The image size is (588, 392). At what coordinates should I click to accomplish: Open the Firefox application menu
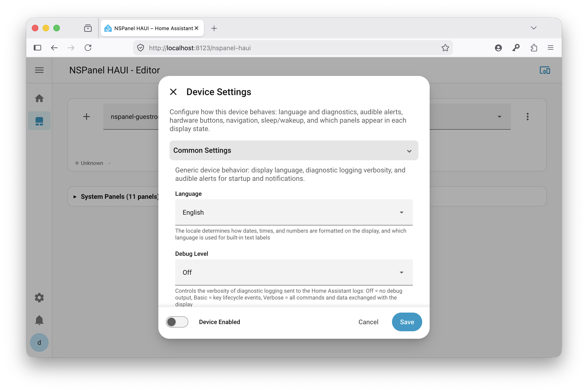550,48
